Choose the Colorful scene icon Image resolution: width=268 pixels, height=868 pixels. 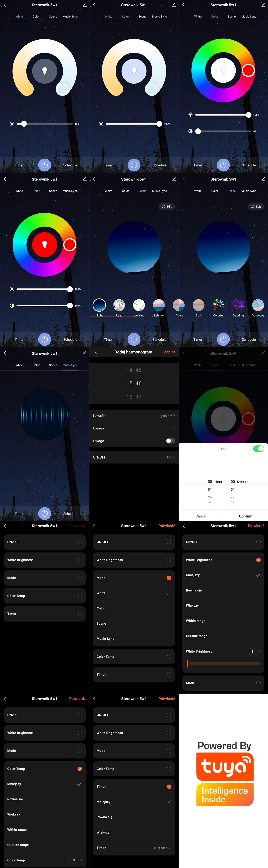click(x=218, y=305)
